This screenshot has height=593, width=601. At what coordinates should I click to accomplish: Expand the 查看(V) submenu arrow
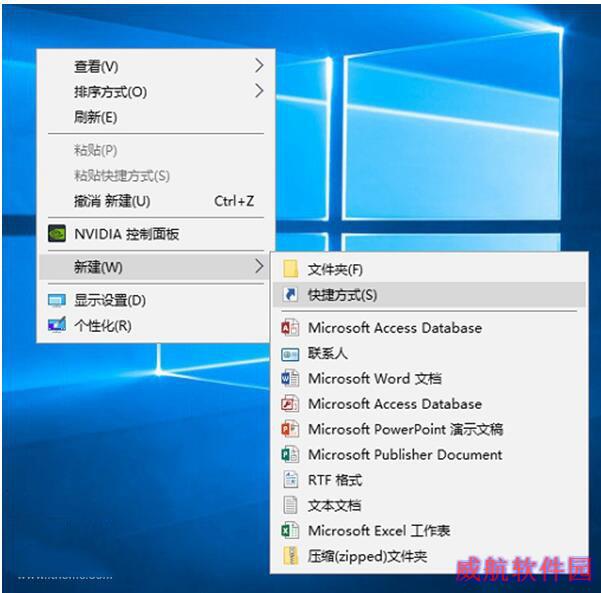click(x=259, y=66)
